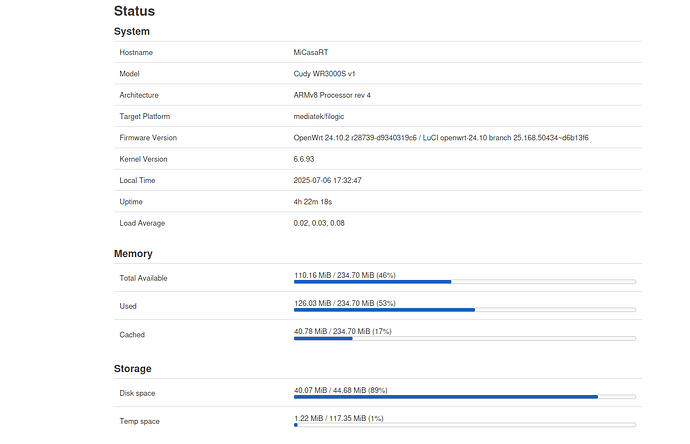Click the Cached memory label

coord(132,335)
